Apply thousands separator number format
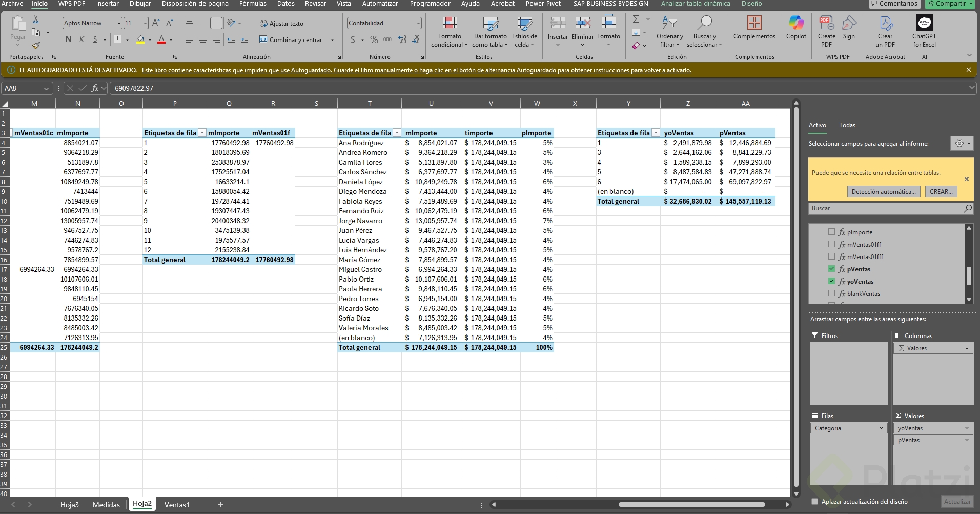This screenshot has height=514, width=980. coord(387,39)
